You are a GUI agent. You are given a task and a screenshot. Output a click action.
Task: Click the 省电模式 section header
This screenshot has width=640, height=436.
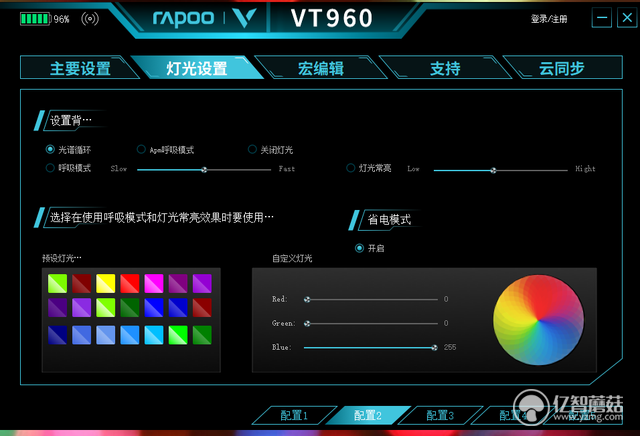[x=389, y=220]
